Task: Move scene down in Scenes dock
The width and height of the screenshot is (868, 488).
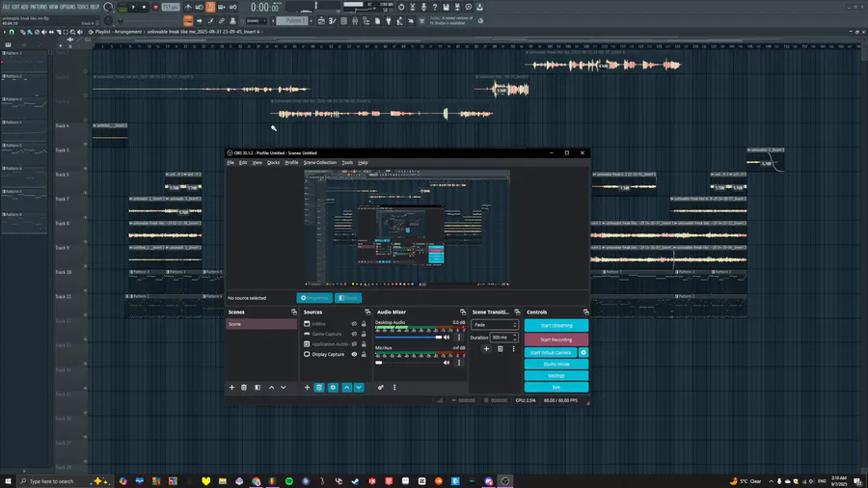Action: (x=284, y=388)
